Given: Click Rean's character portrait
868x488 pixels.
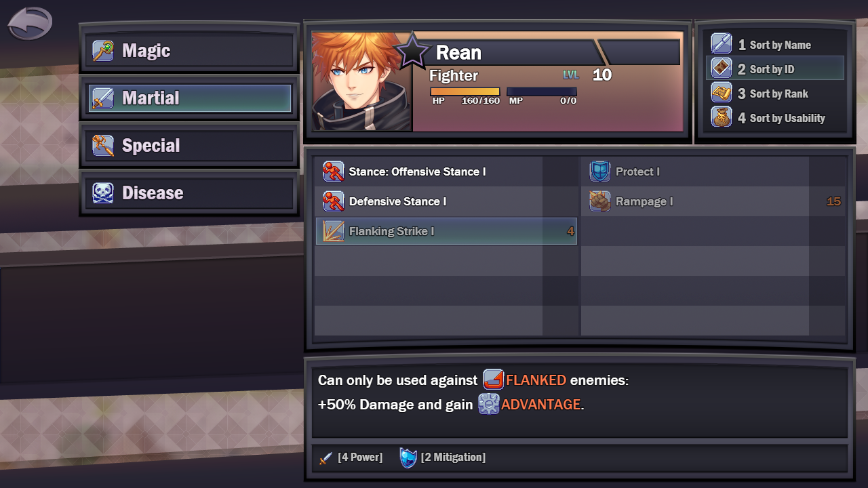Looking at the screenshot, I should coord(361,81).
